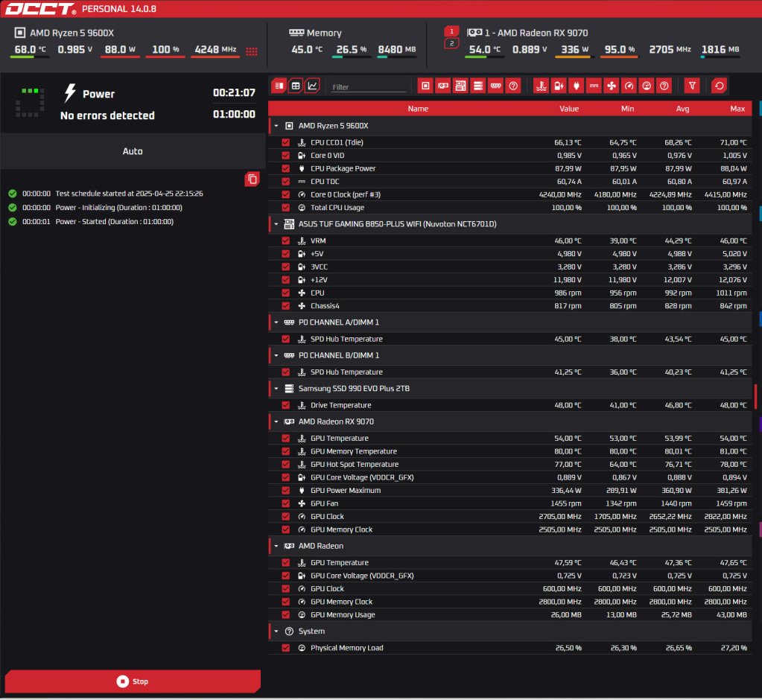Screen dimensions: 762x700
Task: Uncheck the VRM temperature sensor
Action: click(x=286, y=241)
